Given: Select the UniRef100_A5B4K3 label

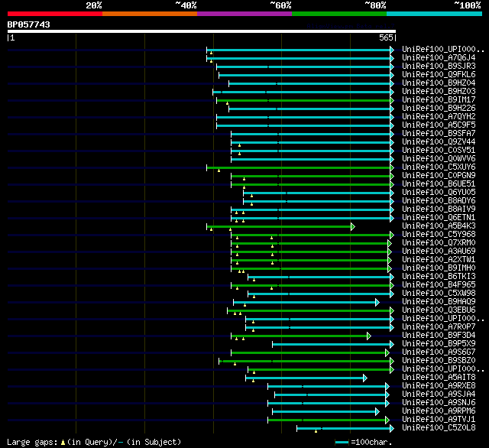Looking at the screenshot, I should coord(439,226).
